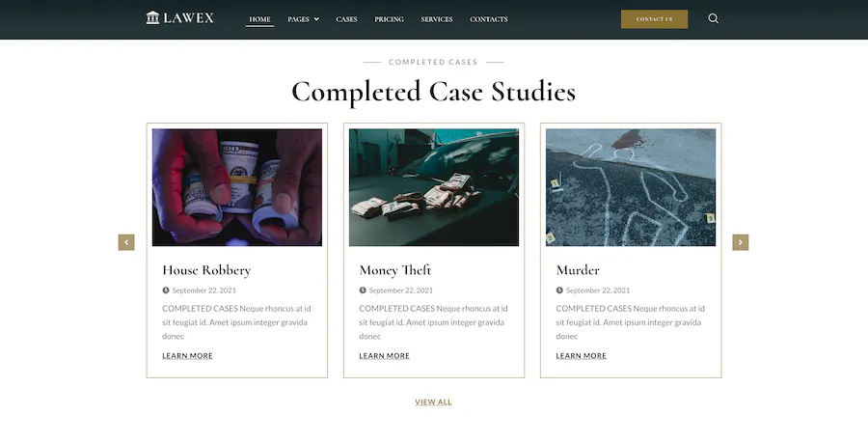Image resolution: width=868 pixels, height=443 pixels.
Task: Open the Money Theft title
Action: [x=395, y=270]
